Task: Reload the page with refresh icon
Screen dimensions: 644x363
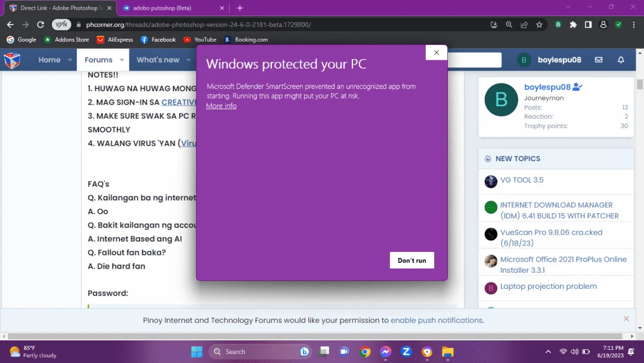Action: coord(41,24)
